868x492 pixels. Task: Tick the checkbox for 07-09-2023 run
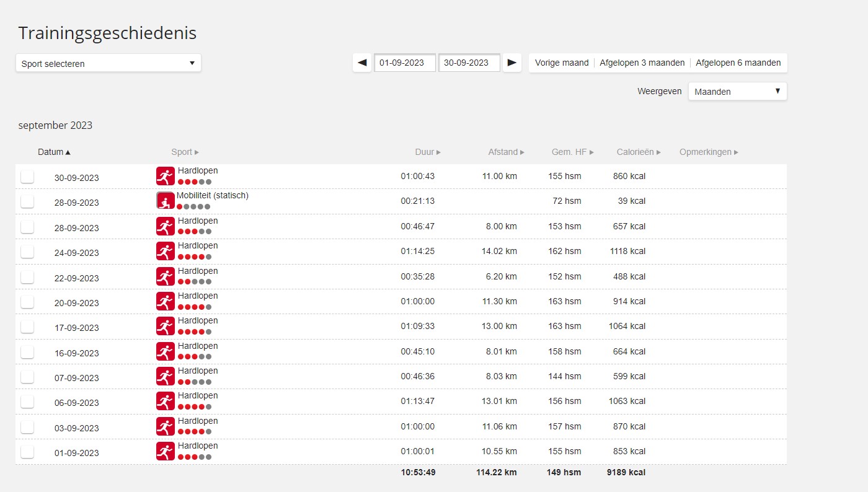point(27,377)
